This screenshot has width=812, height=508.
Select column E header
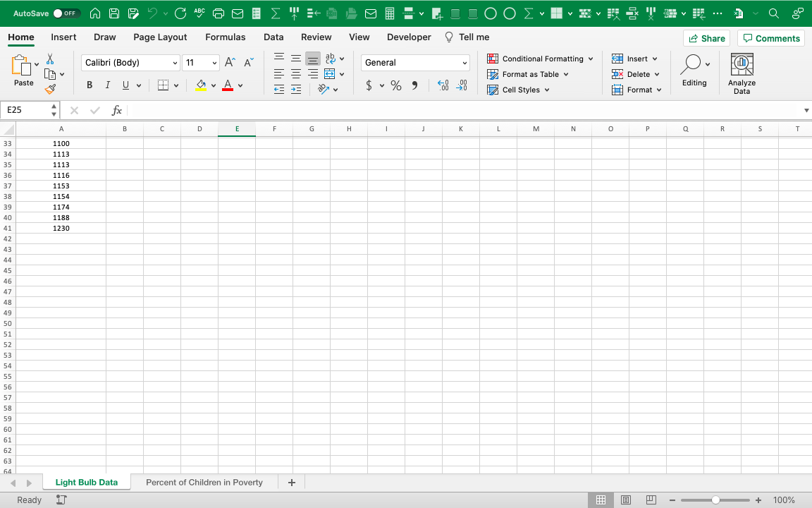click(x=237, y=129)
